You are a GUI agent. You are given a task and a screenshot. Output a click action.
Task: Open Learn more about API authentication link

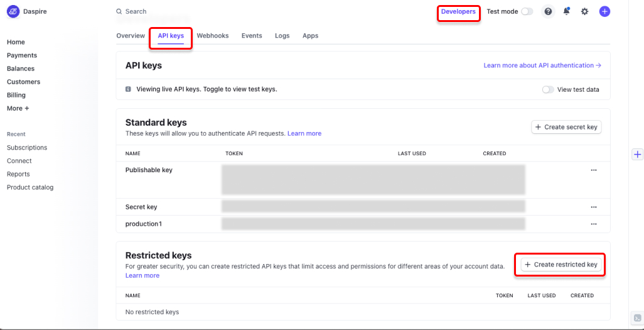point(542,65)
